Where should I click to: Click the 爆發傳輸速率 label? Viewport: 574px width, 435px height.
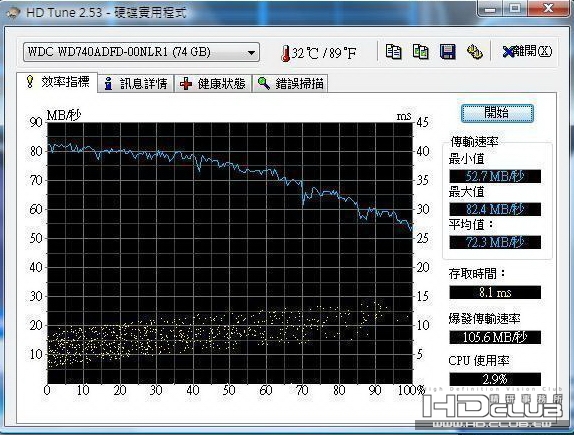point(484,319)
